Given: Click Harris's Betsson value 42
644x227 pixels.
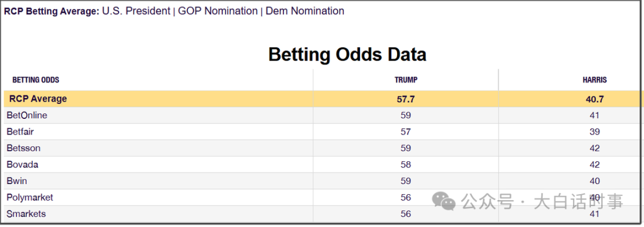Looking at the screenshot, I should [x=595, y=149].
